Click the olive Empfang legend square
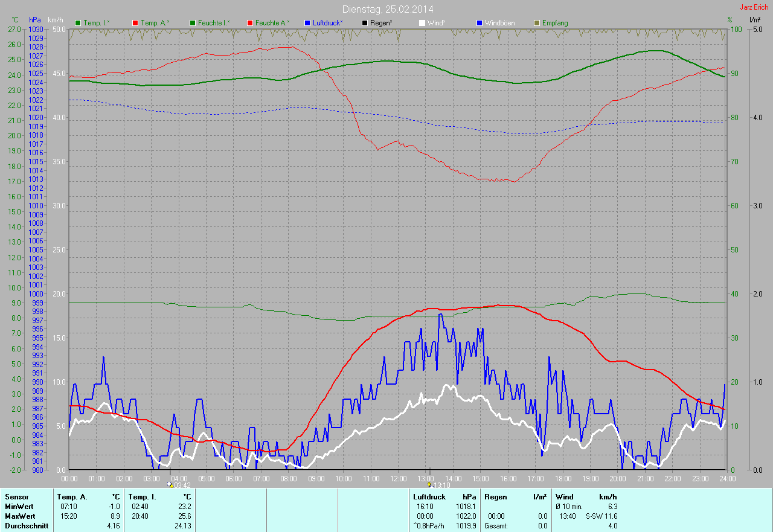The height and width of the screenshot is (532, 773). (537, 23)
